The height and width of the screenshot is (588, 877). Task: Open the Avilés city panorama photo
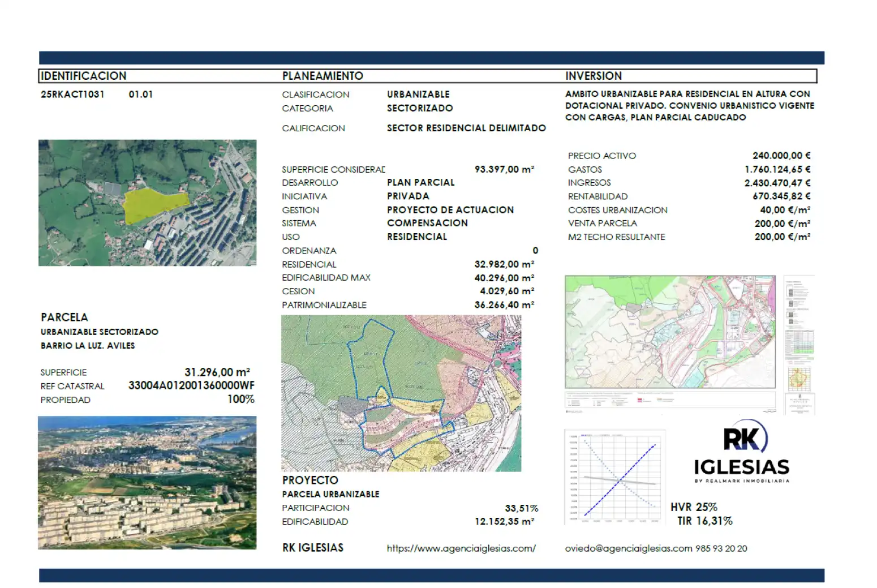(147, 483)
